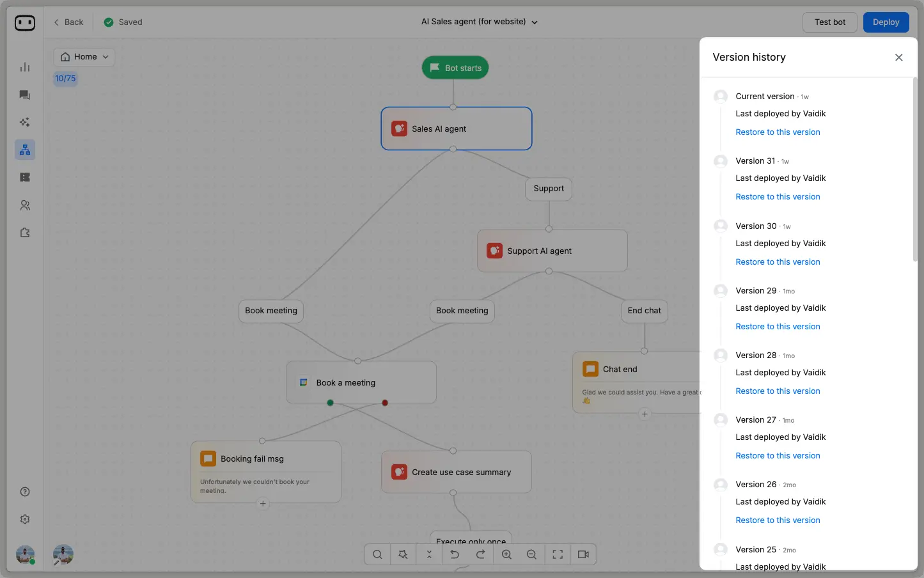Search within the flow canvas
Viewport: 924px width, 578px height.
pyautogui.click(x=377, y=554)
